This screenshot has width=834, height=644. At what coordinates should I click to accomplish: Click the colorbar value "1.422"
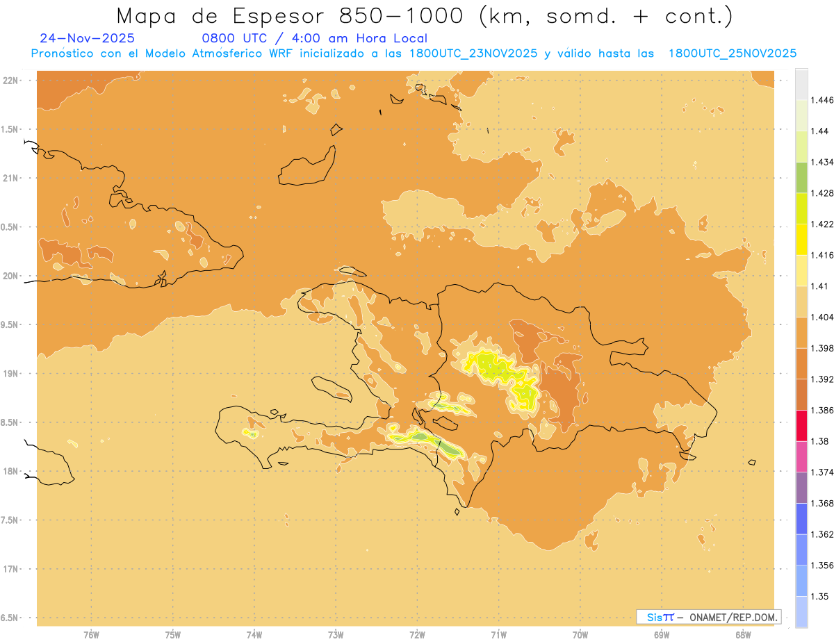pyautogui.click(x=824, y=224)
